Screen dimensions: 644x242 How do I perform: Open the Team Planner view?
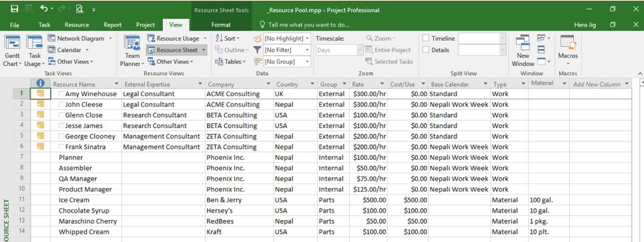(x=132, y=51)
